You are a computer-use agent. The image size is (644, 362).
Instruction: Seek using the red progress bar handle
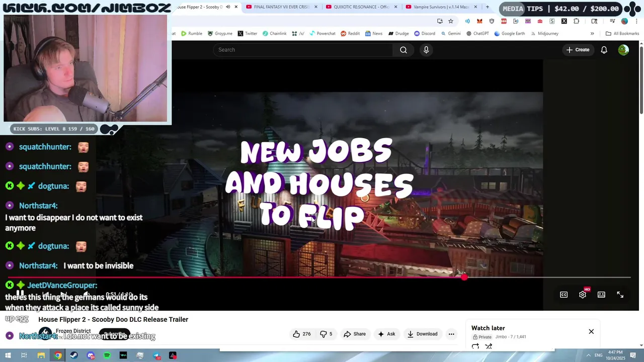pyautogui.click(x=464, y=277)
